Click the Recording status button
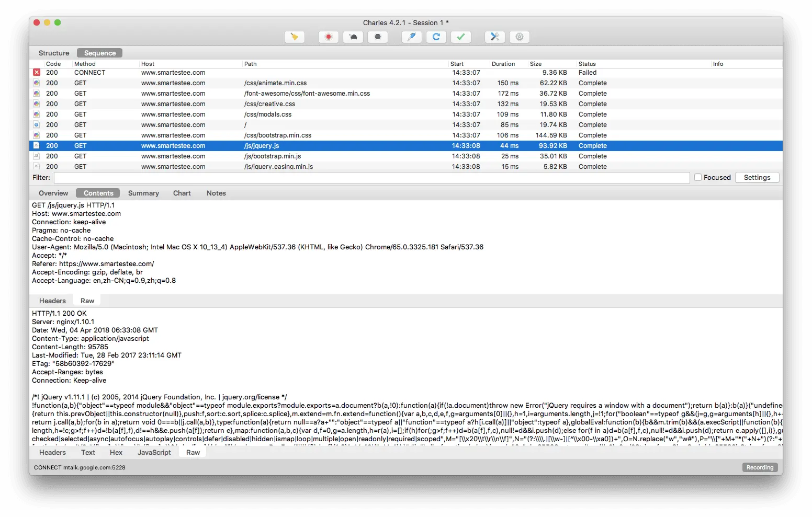Image resolution: width=812 pixels, height=517 pixels. pyautogui.click(x=760, y=468)
